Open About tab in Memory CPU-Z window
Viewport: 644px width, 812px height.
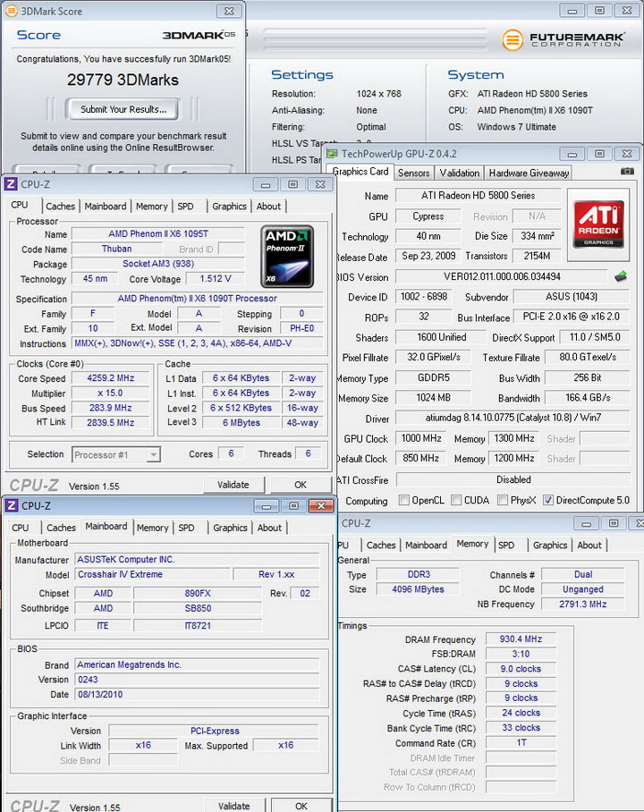click(x=589, y=546)
